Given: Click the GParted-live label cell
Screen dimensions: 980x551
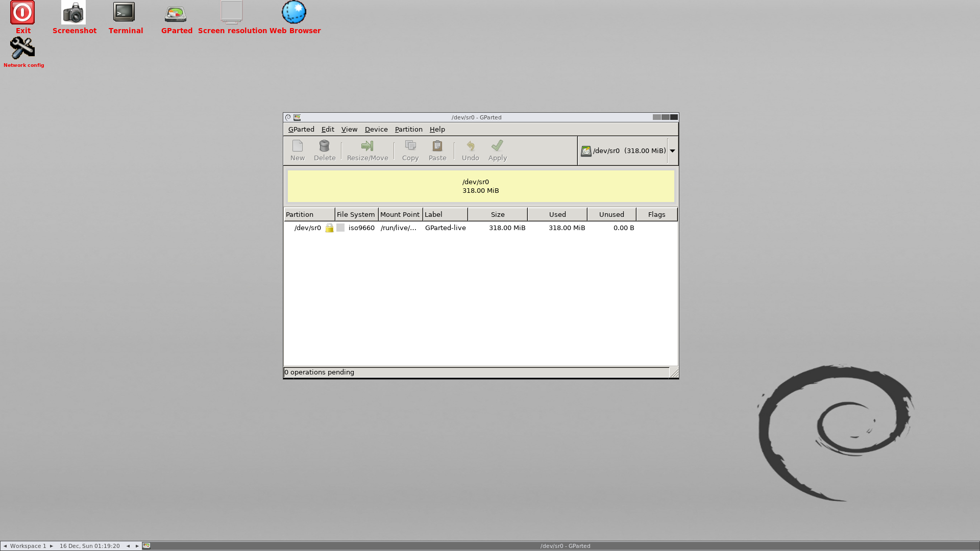Looking at the screenshot, I should click(445, 228).
